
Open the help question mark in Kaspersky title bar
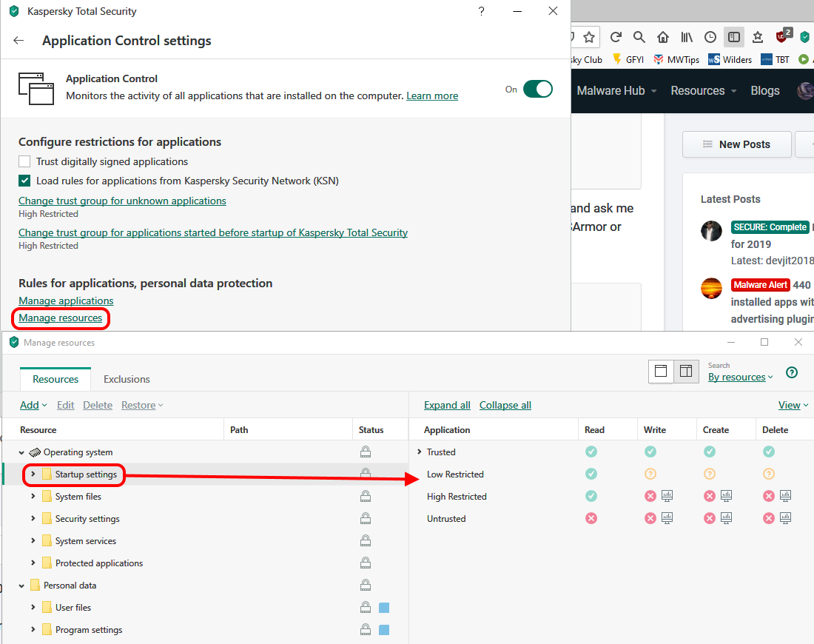point(481,11)
